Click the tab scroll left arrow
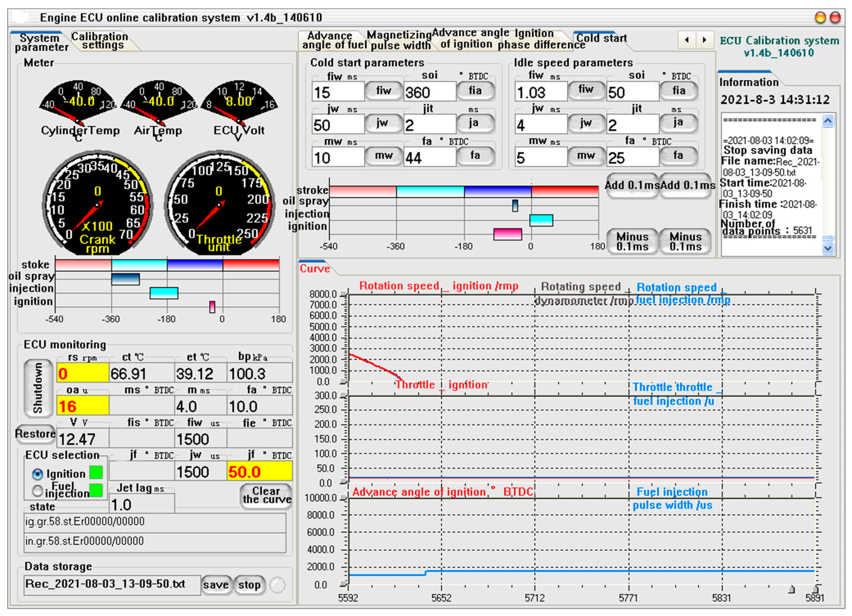Image resolution: width=852 pixels, height=616 pixels. coord(687,39)
